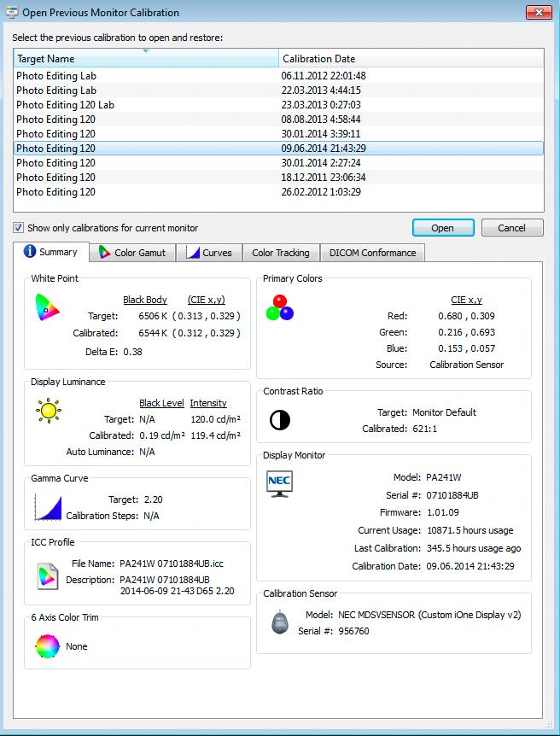Click calibrated intensity 119.4 cd/m²
560x736 pixels.
coord(215,435)
